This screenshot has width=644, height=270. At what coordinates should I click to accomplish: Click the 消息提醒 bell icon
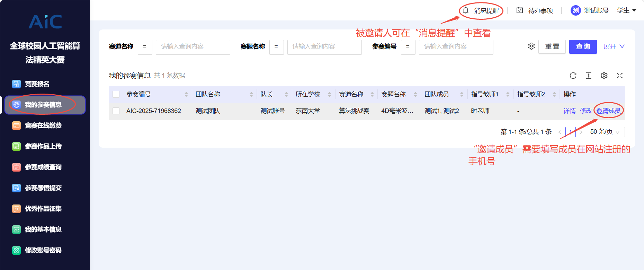(466, 10)
